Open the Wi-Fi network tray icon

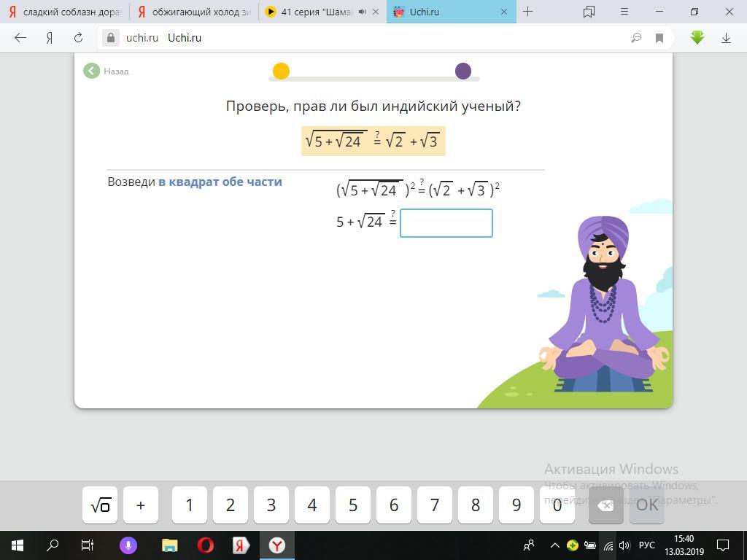[x=608, y=545]
